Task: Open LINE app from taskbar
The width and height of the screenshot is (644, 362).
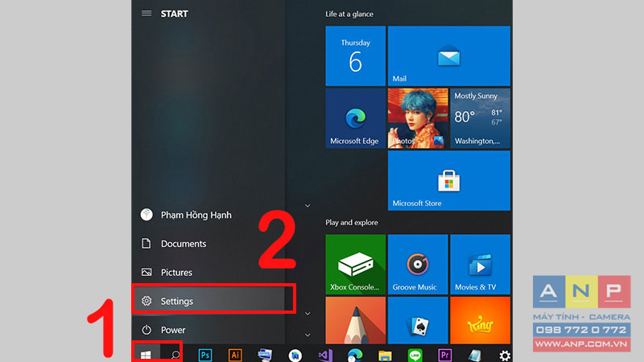Action: point(415,355)
